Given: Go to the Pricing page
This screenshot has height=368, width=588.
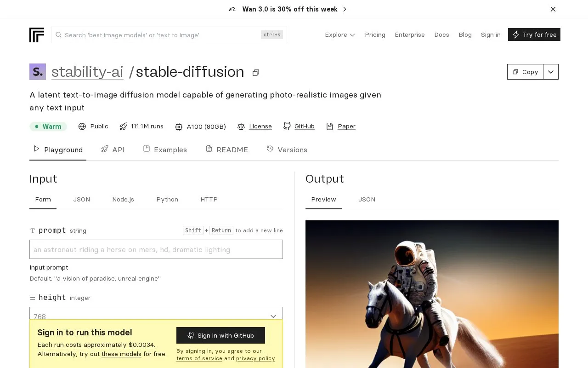Looking at the screenshot, I should click(375, 35).
